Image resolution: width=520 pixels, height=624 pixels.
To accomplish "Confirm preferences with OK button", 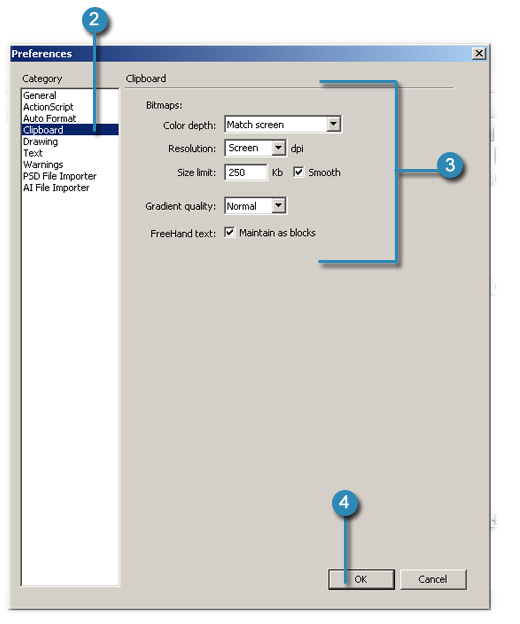I will [x=361, y=579].
